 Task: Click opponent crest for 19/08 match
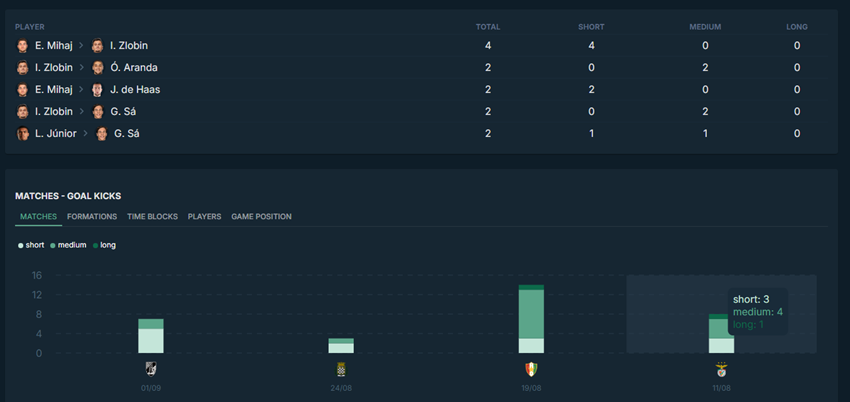point(531,369)
